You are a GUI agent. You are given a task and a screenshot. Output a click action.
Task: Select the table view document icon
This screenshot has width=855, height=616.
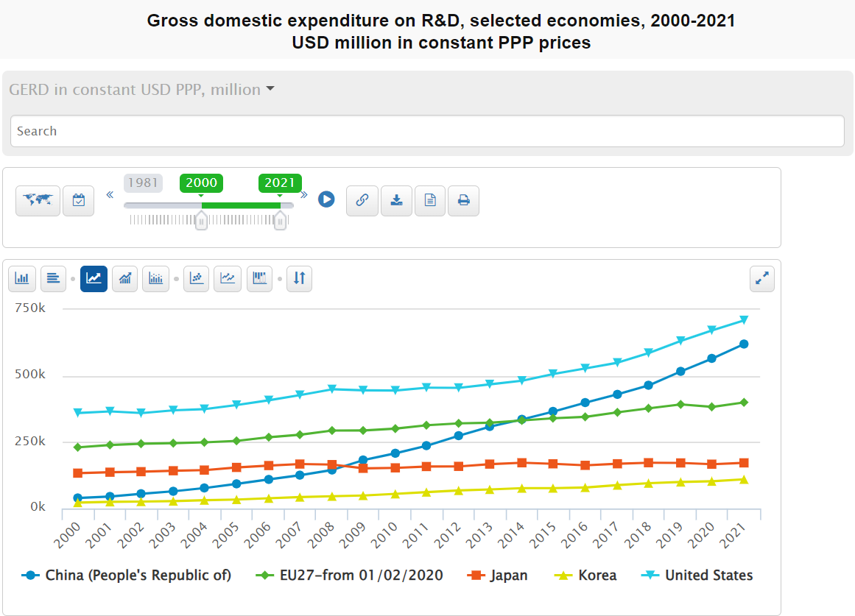(430, 199)
